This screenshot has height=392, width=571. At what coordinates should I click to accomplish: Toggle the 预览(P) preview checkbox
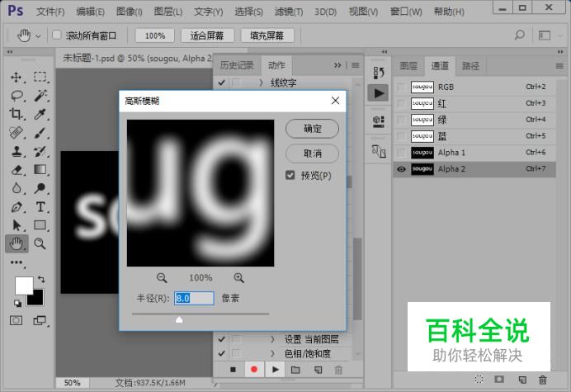click(x=290, y=175)
